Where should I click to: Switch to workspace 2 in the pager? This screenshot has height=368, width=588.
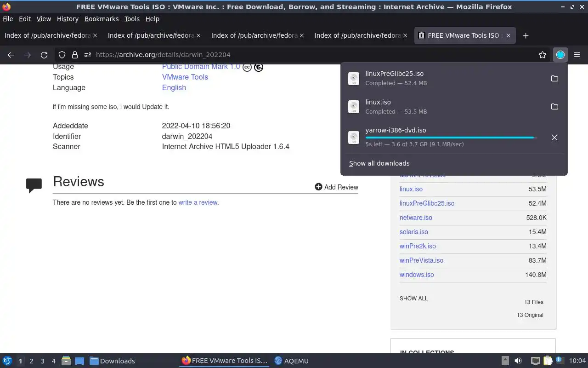click(x=31, y=361)
